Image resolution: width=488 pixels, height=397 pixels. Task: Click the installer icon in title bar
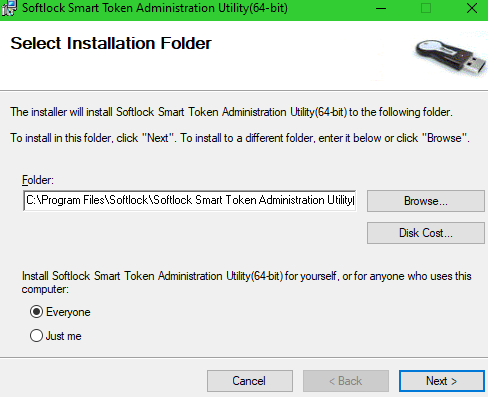pos(9,8)
